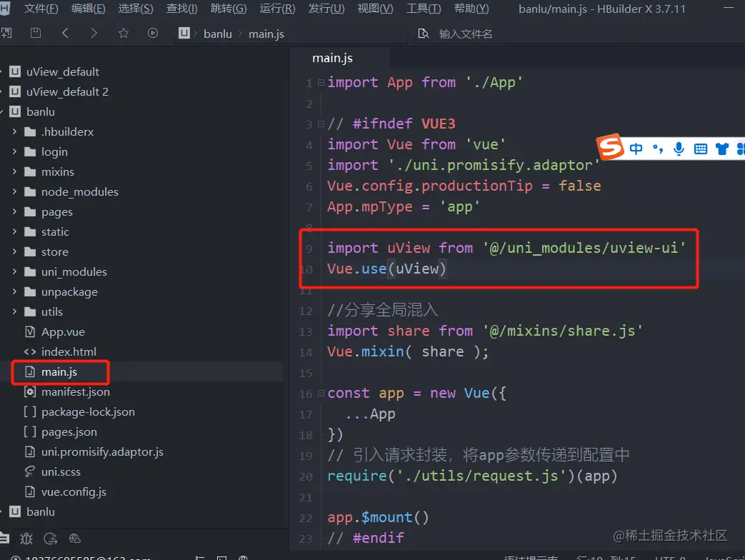Image resolution: width=745 pixels, height=560 pixels.
Task: Collapse the fold marker on line 16
Action: [321, 394]
